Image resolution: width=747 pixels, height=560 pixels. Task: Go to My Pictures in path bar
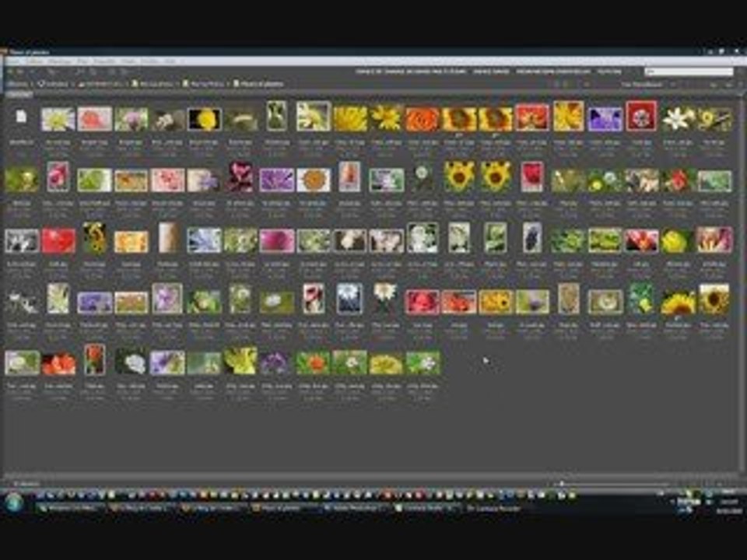204,84
